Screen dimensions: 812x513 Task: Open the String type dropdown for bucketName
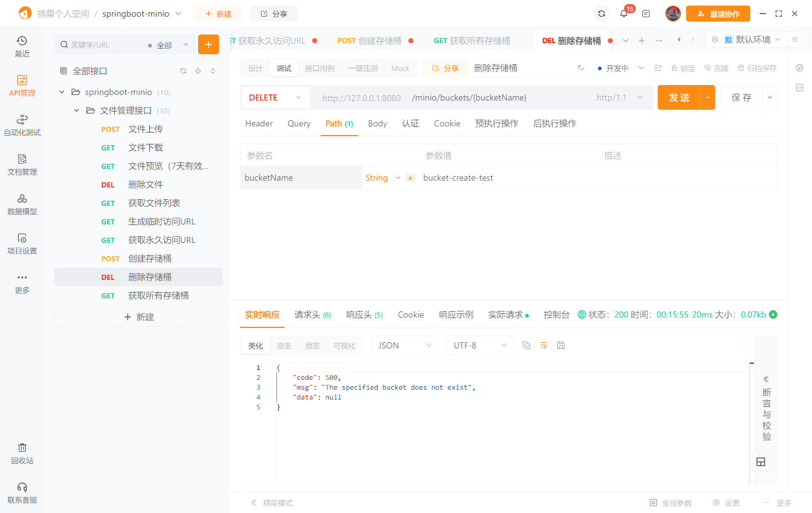pyautogui.click(x=383, y=178)
